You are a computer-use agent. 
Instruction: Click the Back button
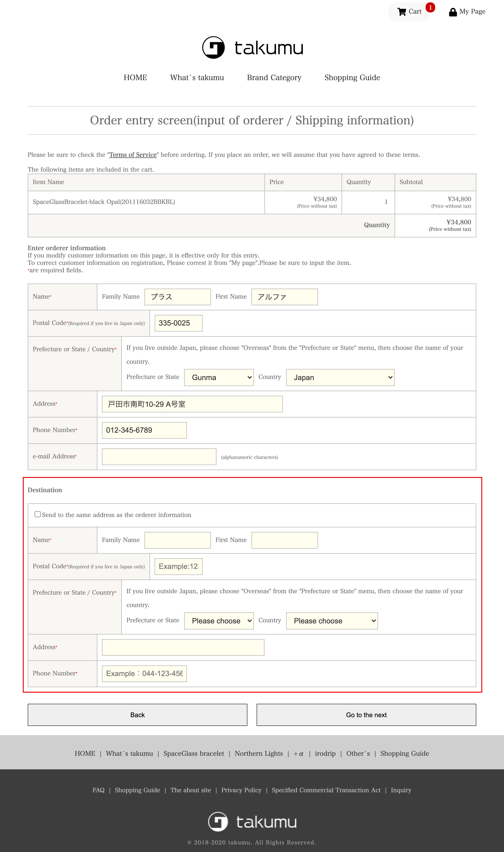tap(138, 715)
